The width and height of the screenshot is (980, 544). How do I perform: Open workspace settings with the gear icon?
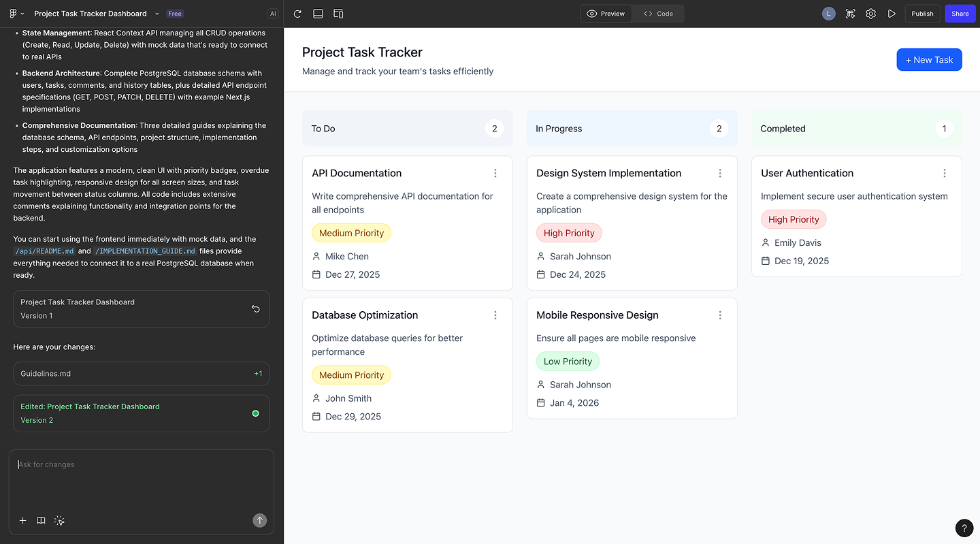(870, 13)
